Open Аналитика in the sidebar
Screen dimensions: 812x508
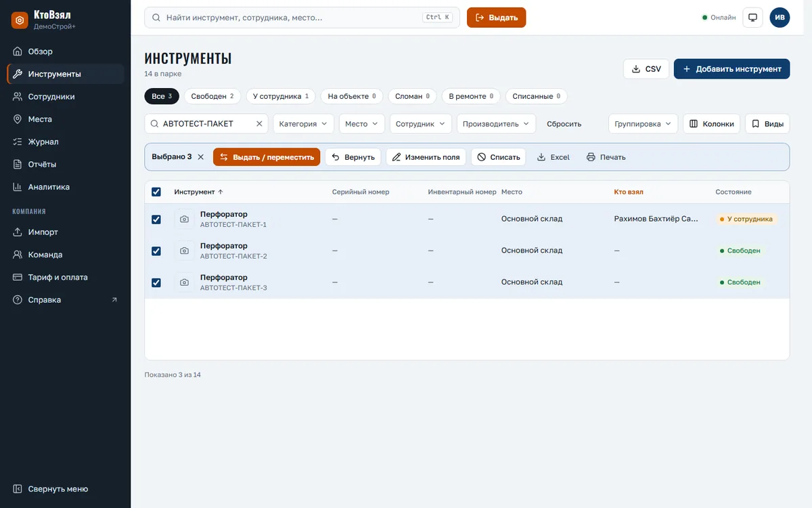click(65, 187)
